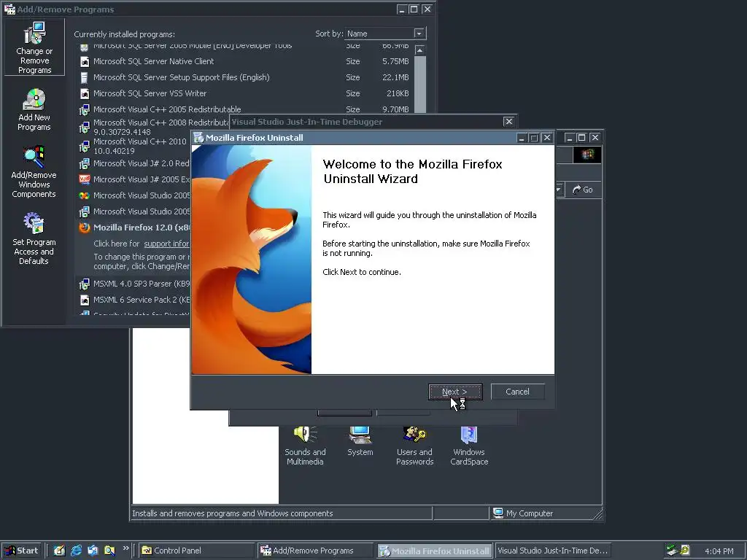The width and height of the screenshot is (747, 560).
Task: Click the MSXML 4.0 SP3 Parser icon
Action: [x=85, y=284]
